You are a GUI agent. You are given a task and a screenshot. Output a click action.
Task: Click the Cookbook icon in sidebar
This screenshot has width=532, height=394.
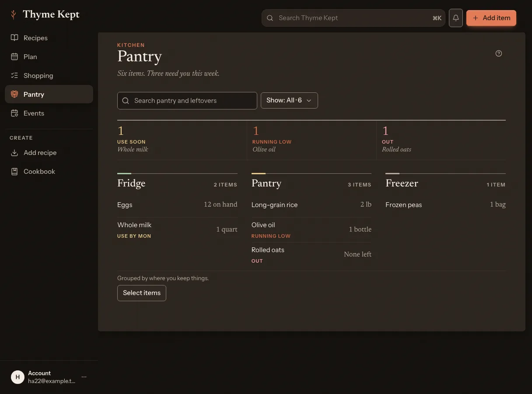point(14,171)
